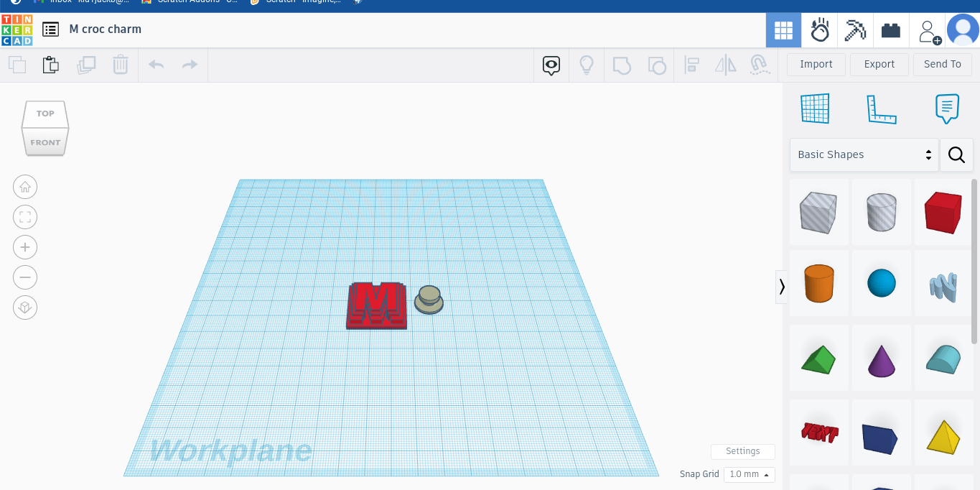Select the Mirror tool

(x=726, y=65)
